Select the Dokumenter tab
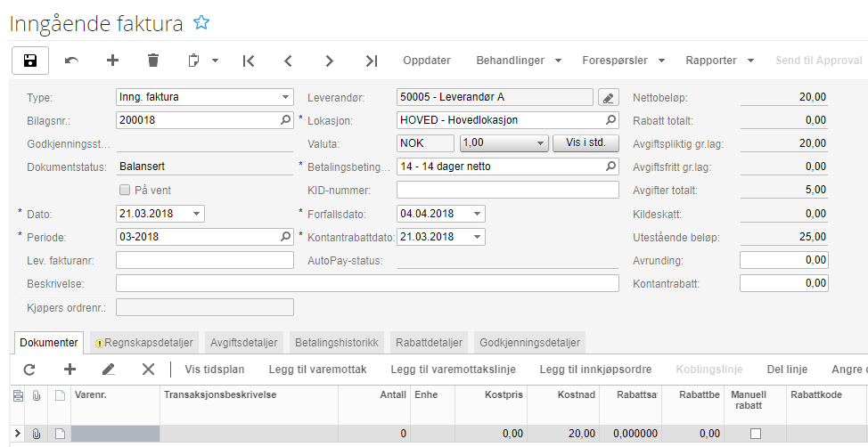This screenshot has height=447, width=868. coord(49,343)
